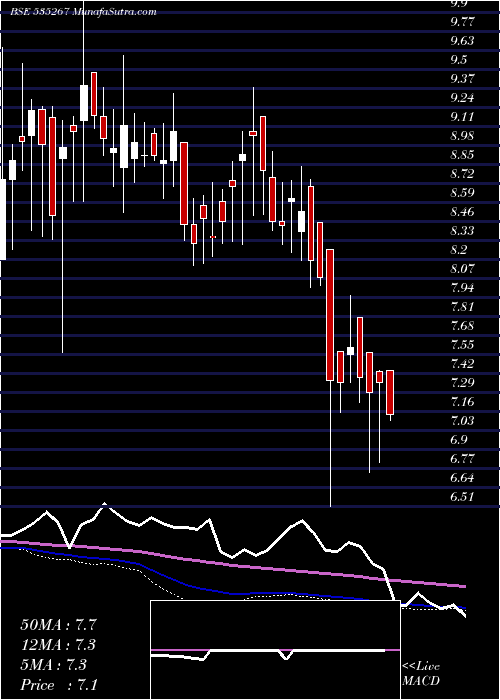
Task: Click the Live MACD inset chart panel
Action: click(x=275, y=650)
